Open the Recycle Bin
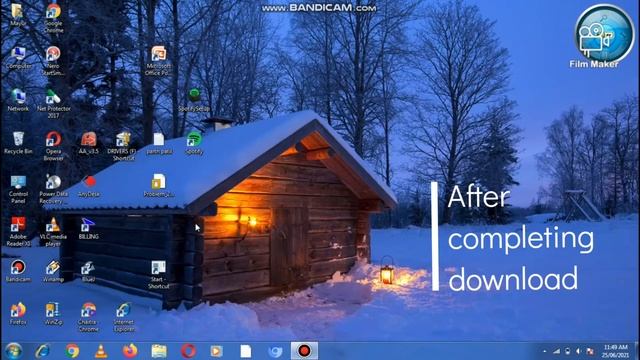The height and width of the screenshot is (360, 640). 18,143
